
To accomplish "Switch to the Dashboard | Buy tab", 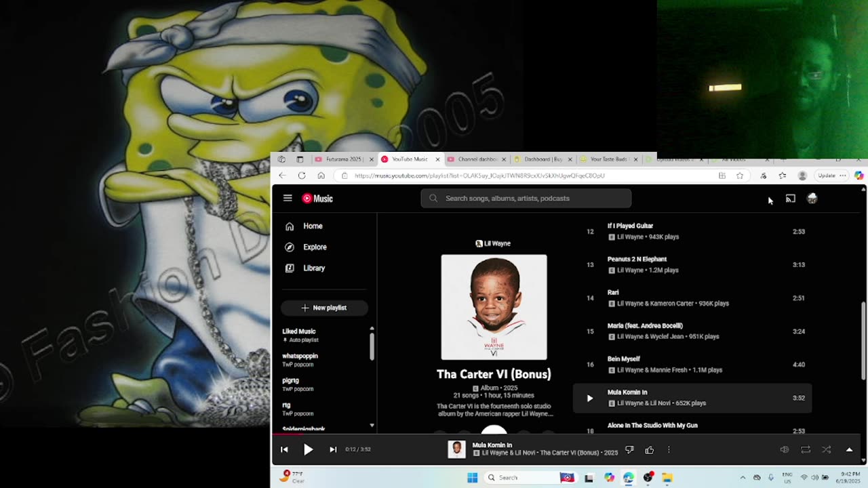I will [x=542, y=159].
